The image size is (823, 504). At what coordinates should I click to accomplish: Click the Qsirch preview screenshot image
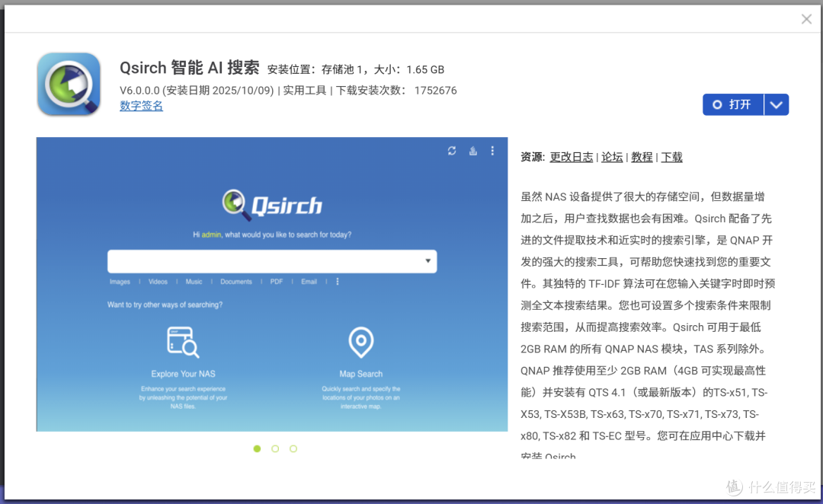pos(272,284)
